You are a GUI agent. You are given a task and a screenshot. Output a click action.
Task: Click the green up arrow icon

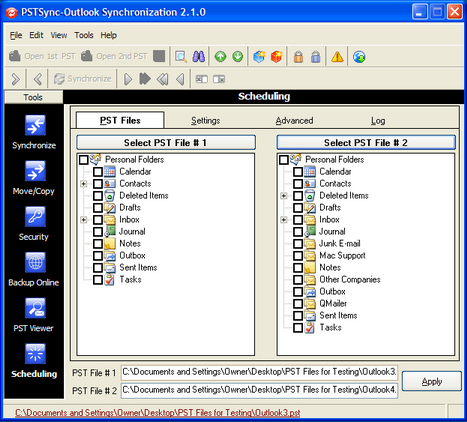[x=220, y=56]
